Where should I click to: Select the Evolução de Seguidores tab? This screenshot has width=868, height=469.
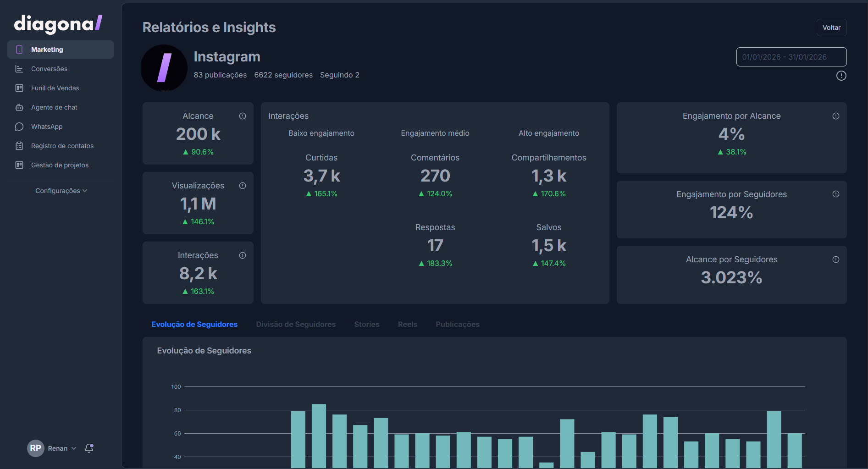click(x=194, y=324)
